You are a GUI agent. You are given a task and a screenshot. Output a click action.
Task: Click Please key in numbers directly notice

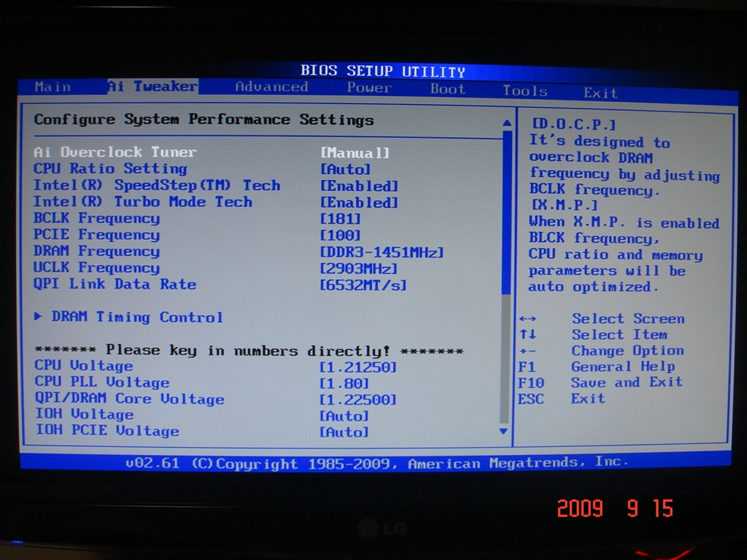(249, 351)
